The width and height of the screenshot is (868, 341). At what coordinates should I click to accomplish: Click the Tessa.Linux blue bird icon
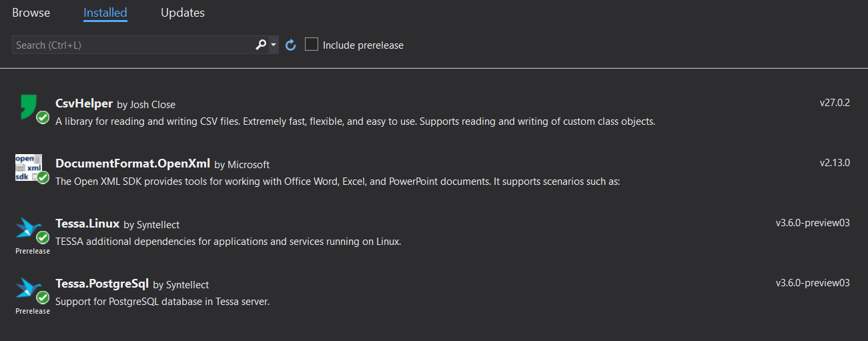29,228
